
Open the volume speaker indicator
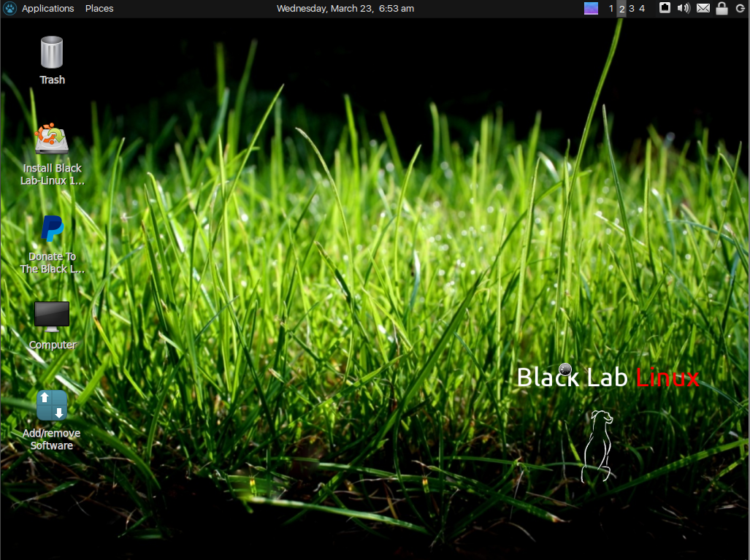(684, 8)
